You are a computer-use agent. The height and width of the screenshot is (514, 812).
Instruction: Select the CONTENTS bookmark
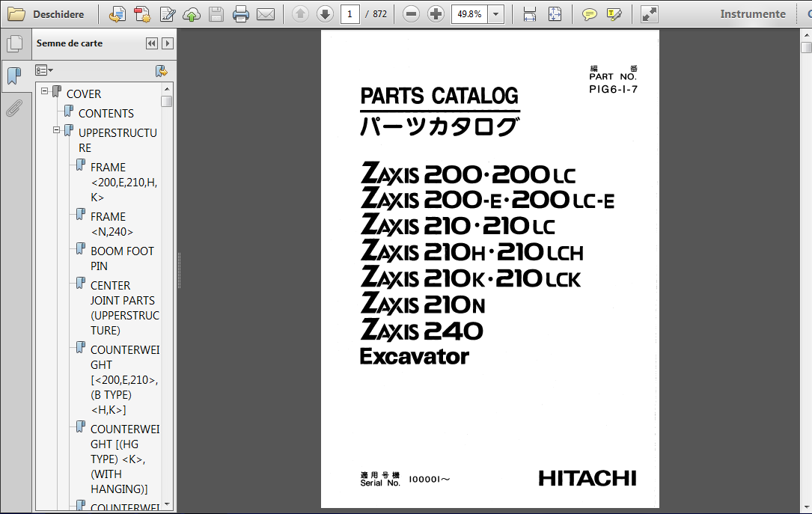[106, 114]
